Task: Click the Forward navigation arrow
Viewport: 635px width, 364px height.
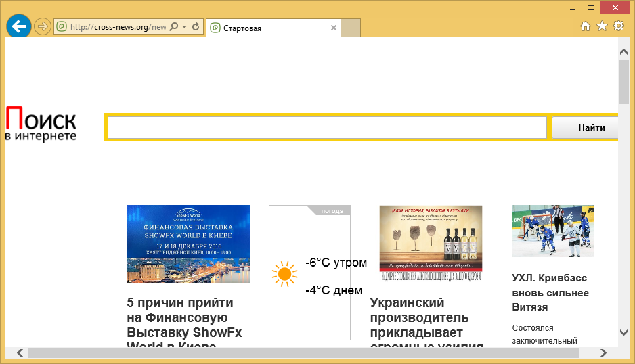Action: coord(42,27)
